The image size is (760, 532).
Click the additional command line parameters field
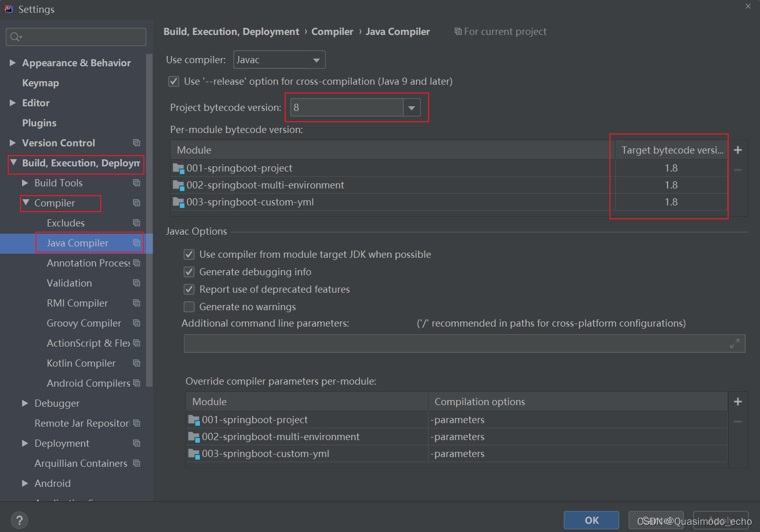click(x=465, y=344)
